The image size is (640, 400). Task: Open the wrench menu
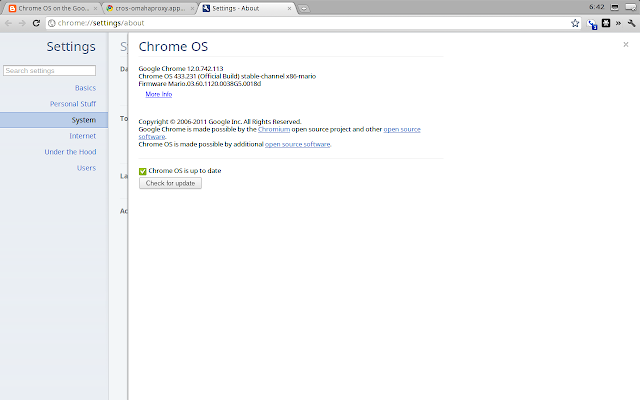click(631, 23)
